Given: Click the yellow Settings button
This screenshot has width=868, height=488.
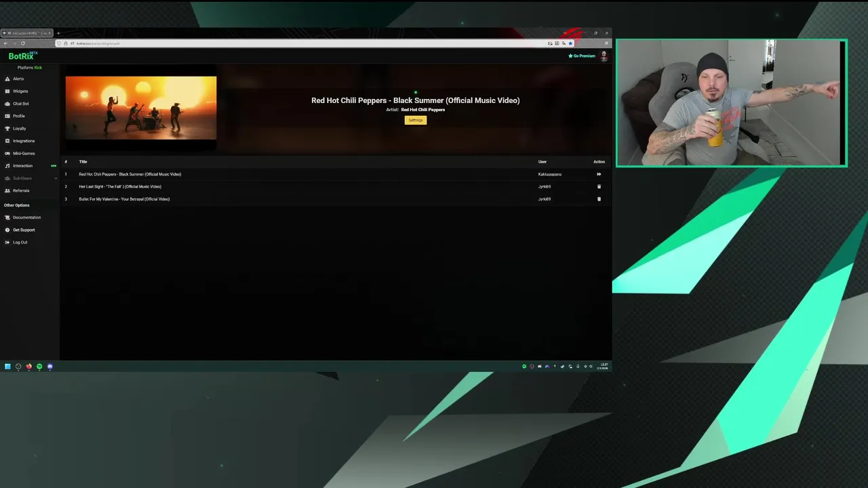Looking at the screenshot, I should point(416,120).
